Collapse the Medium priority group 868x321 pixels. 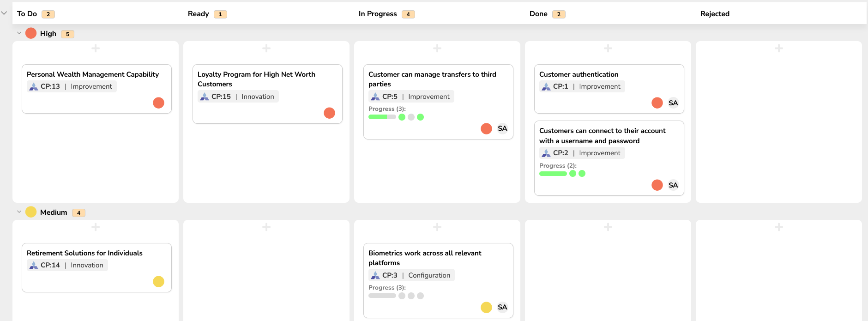click(x=19, y=212)
